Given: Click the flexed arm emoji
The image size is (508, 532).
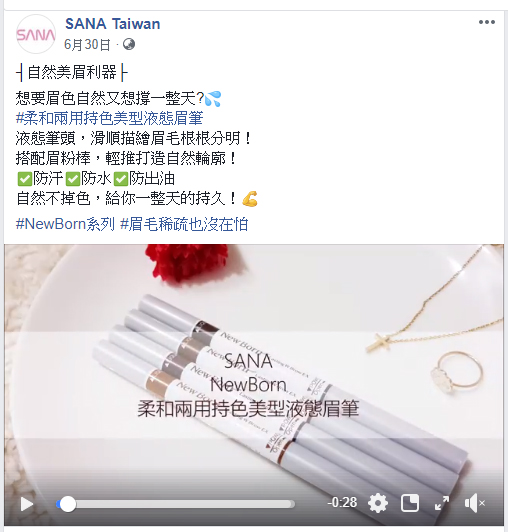Looking at the screenshot, I should 250,199.
